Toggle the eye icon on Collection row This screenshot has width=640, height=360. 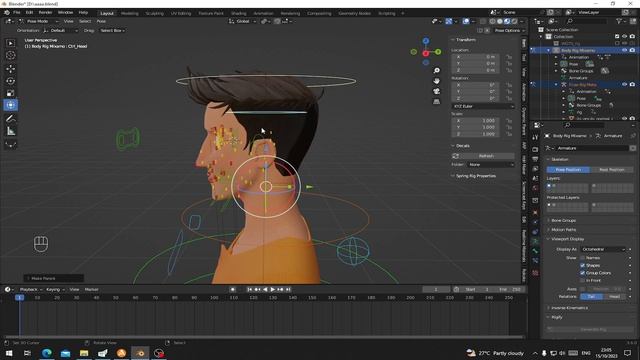[x=624, y=36]
